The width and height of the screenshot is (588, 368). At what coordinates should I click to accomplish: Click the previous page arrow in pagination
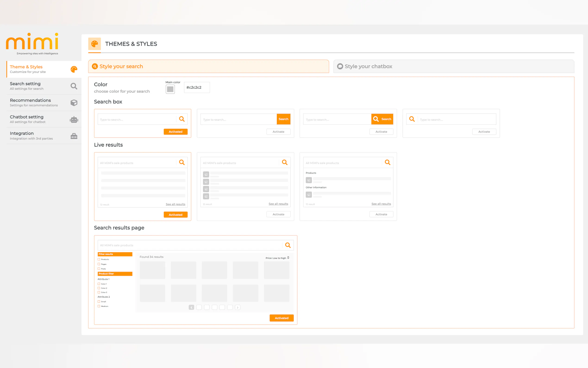pyautogui.click(x=191, y=307)
